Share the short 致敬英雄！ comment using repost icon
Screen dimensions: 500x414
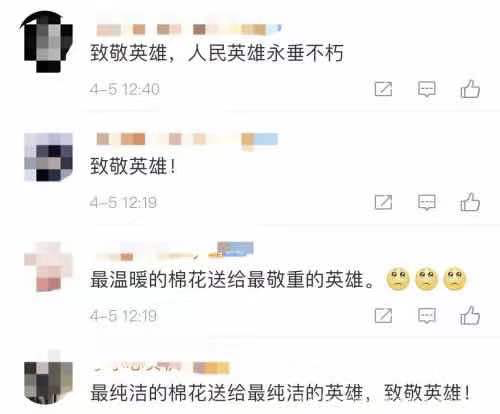click(383, 202)
